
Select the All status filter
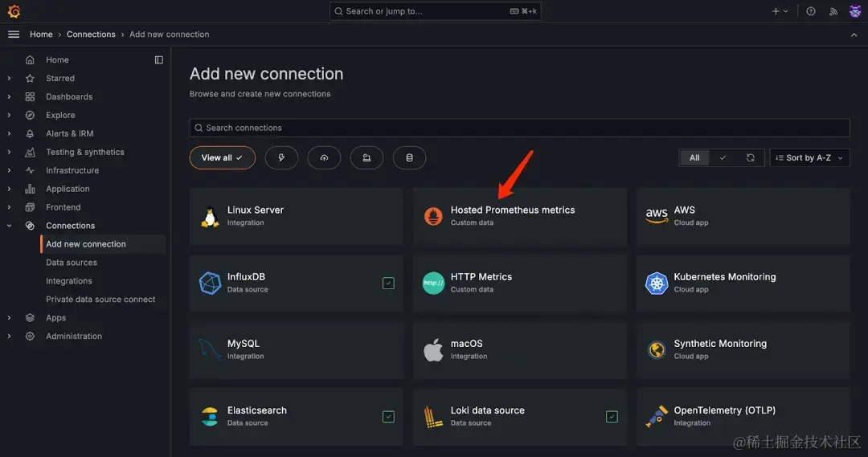pos(694,157)
